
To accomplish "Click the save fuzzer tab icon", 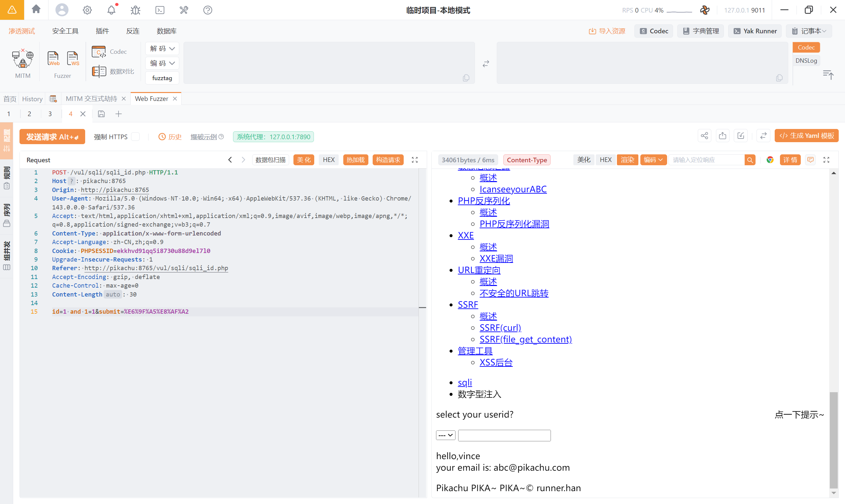I will 101,114.
